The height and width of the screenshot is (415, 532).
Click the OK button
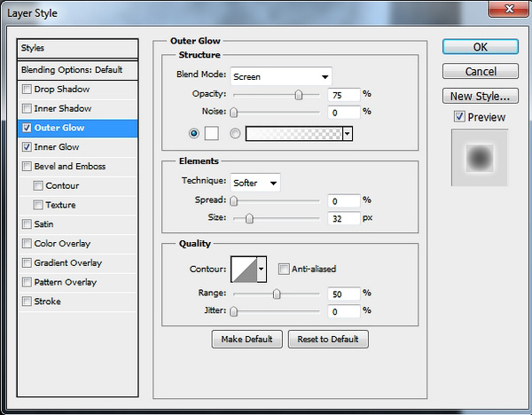[481, 47]
